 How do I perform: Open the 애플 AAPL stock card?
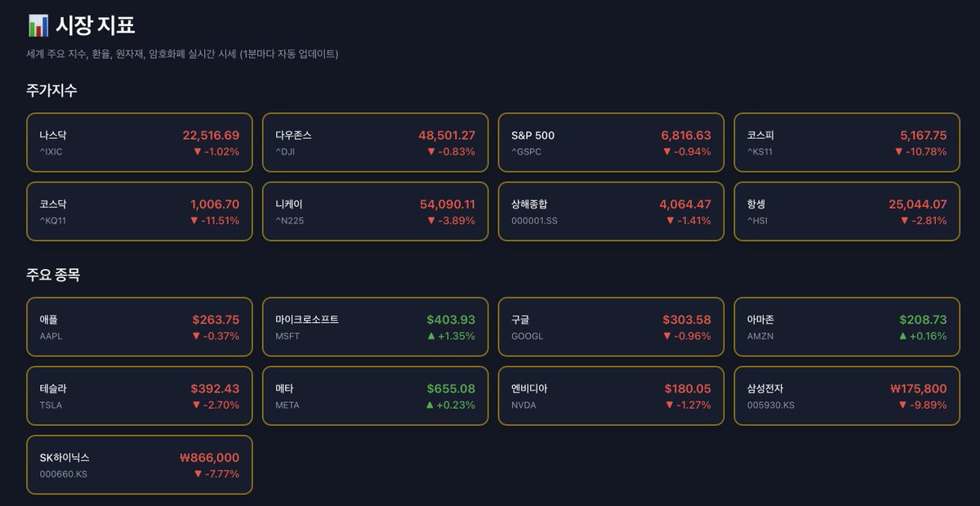[x=139, y=327]
